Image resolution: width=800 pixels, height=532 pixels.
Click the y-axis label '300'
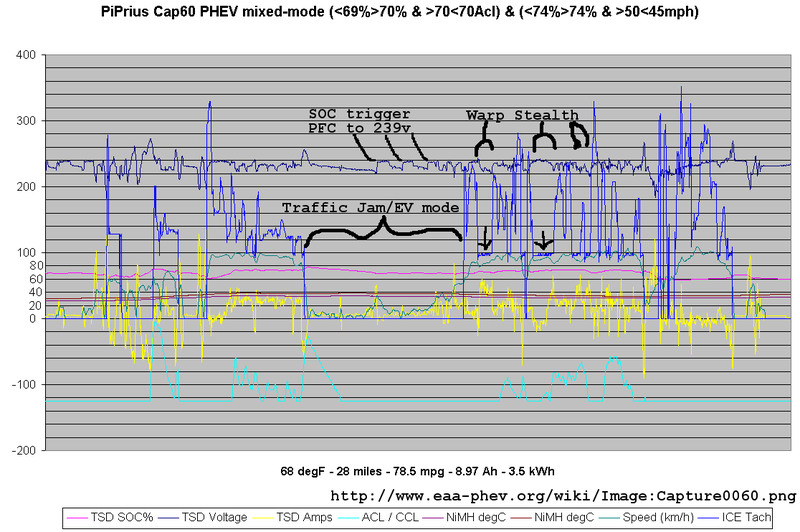click(26, 121)
